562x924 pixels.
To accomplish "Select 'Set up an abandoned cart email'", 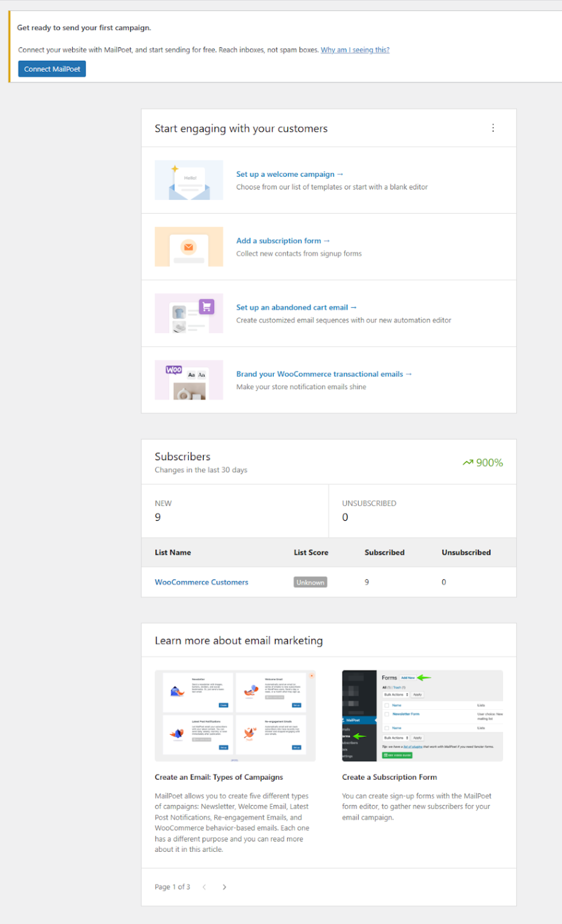I will coord(296,307).
